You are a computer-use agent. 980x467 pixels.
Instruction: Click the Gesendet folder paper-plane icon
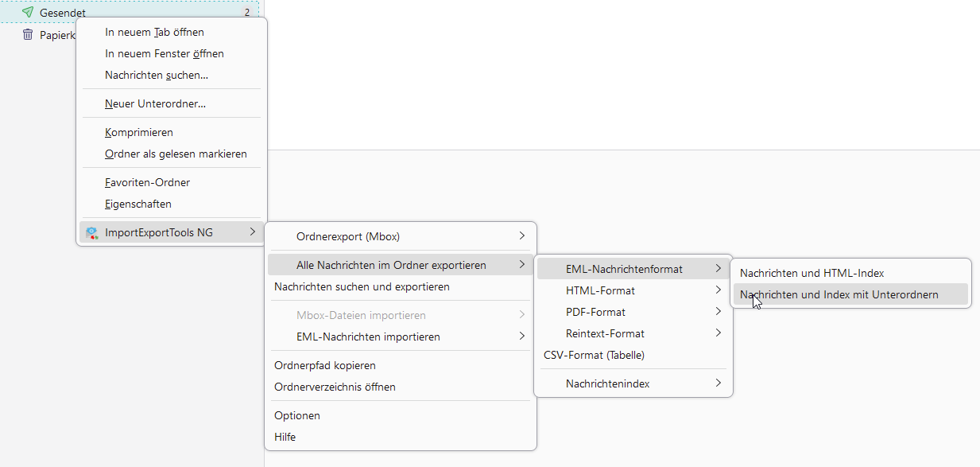point(28,13)
